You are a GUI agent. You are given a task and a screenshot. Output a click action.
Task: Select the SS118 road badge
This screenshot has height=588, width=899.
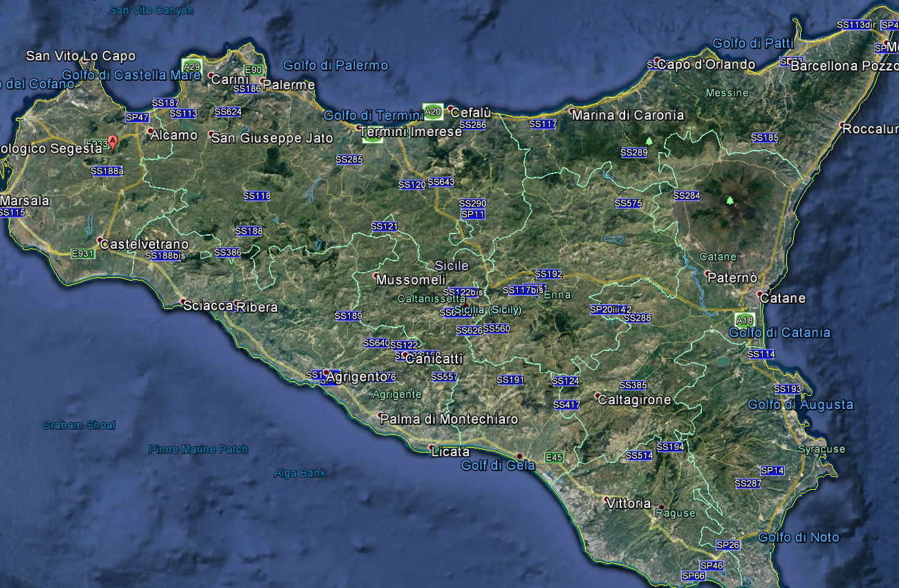click(x=257, y=196)
